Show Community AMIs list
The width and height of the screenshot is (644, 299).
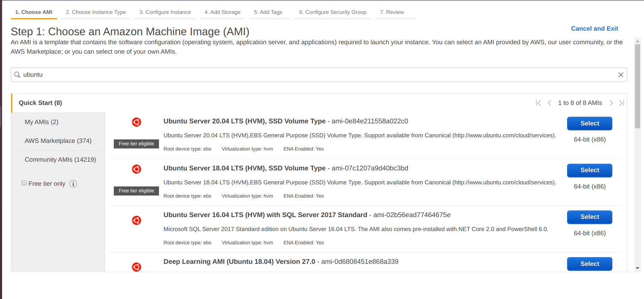pyautogui.click(x=60, y=160)
